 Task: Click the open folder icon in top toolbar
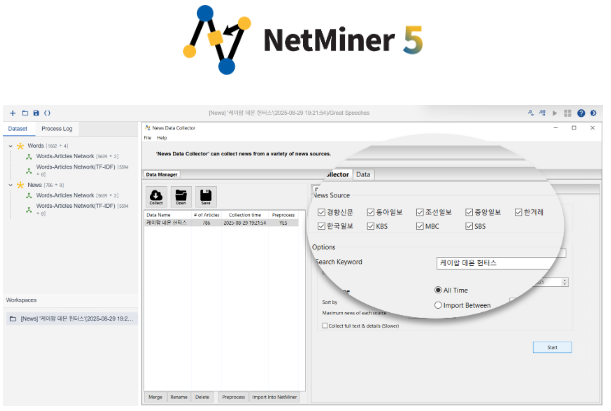tap(25, 113)
